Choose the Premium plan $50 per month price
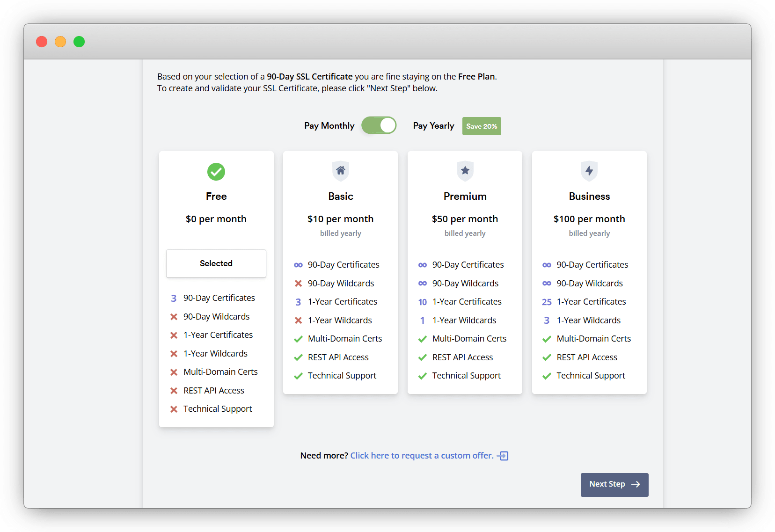 [x=465, y=219]
